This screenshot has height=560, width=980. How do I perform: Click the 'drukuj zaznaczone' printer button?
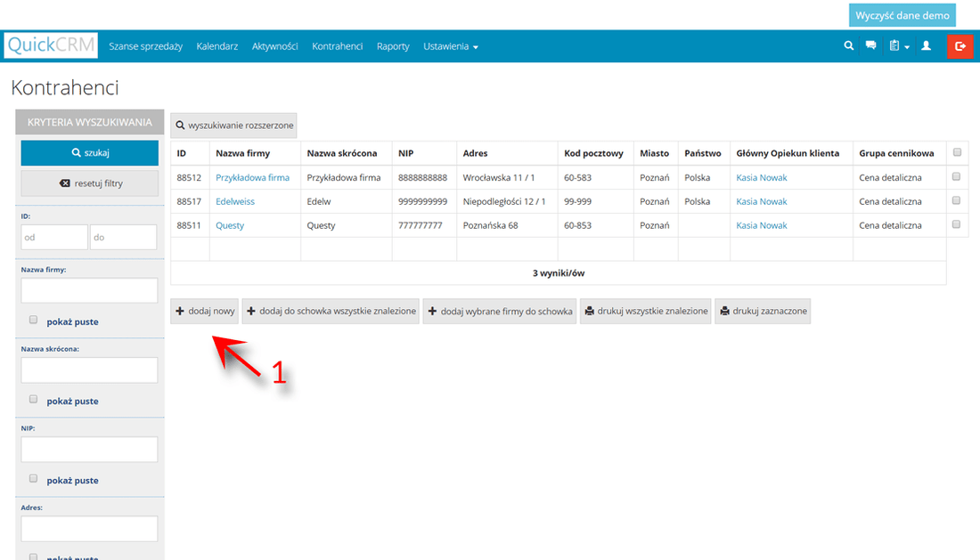pyautogui.click(x=763, y=312)
